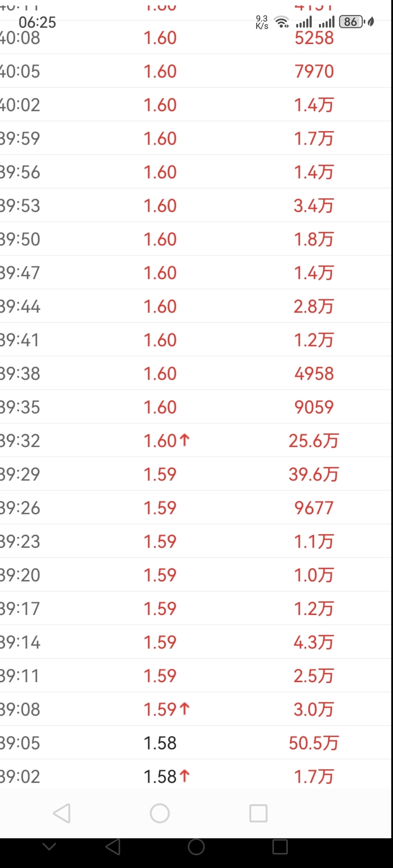Tap red up arrow beside 1.58 at 39:02
The height and width of the screenshot is (868, 393).
point(185,776)
